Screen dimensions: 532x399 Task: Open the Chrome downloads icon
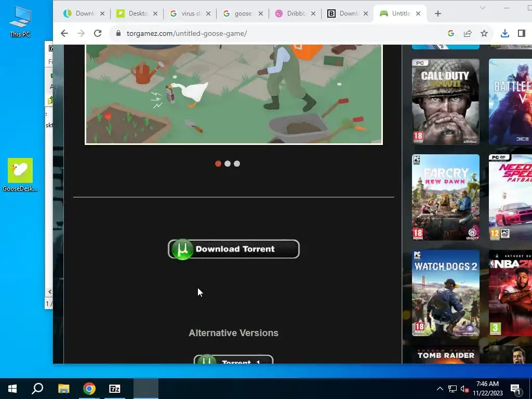coord(505,33)
